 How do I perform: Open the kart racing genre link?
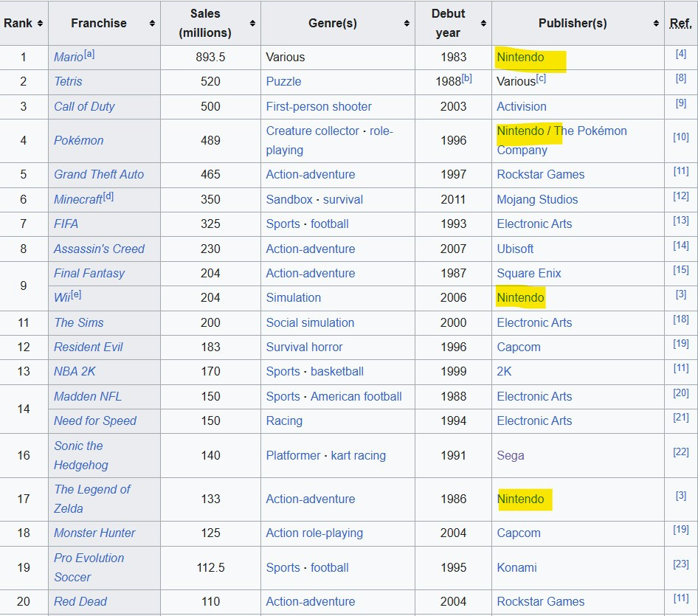359,455
